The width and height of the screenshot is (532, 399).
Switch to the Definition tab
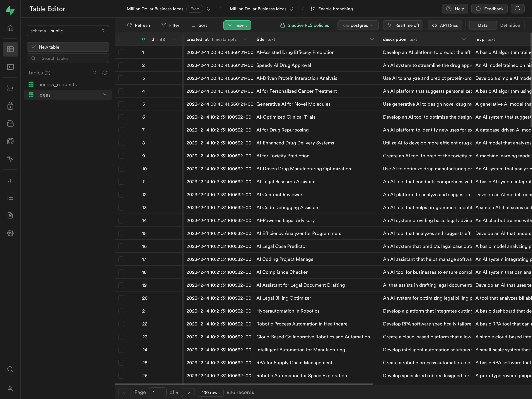click(x=510, y=25)
